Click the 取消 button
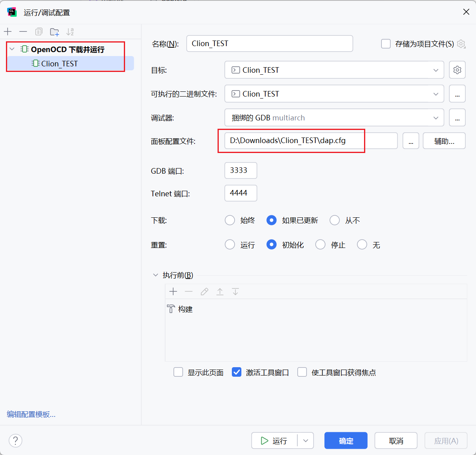Screen dimensions: 476x455 pyautogui.click(x=396, y=440)
